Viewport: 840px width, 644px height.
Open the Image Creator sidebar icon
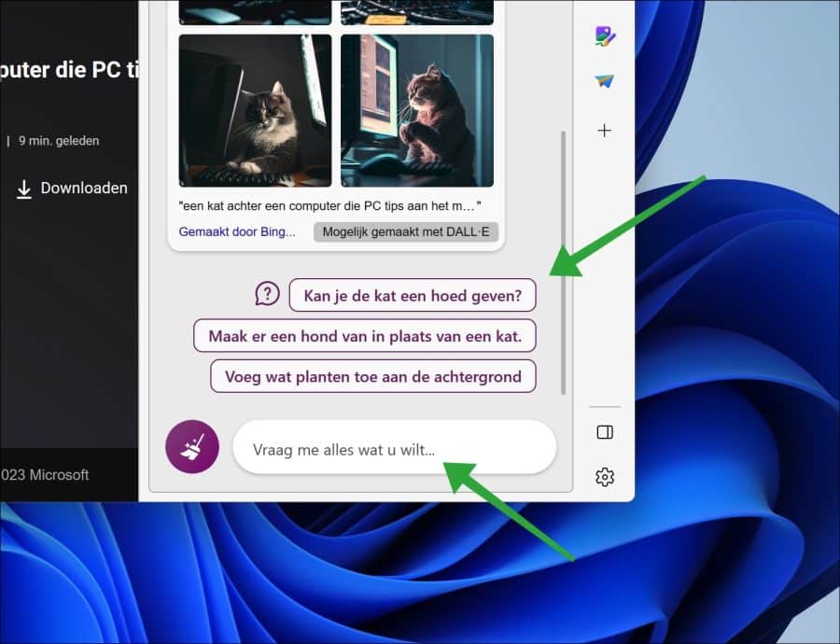coord(605,36)
